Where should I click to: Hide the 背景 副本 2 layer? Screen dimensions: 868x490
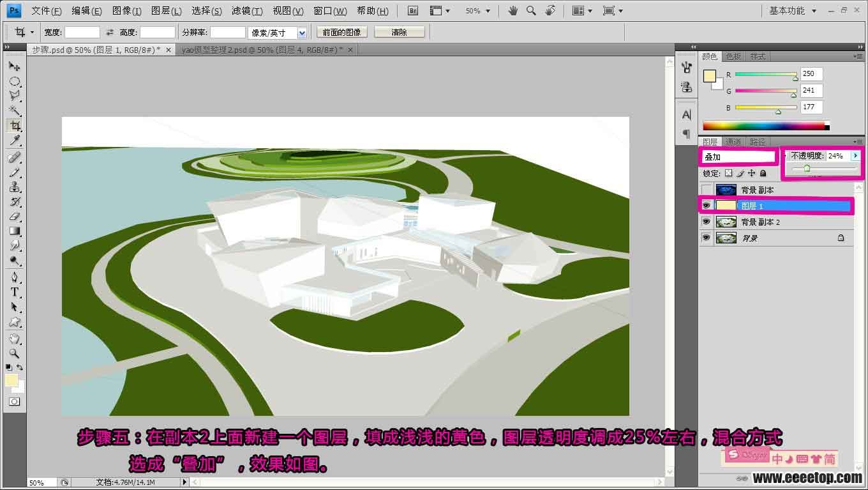pos(706,222)
